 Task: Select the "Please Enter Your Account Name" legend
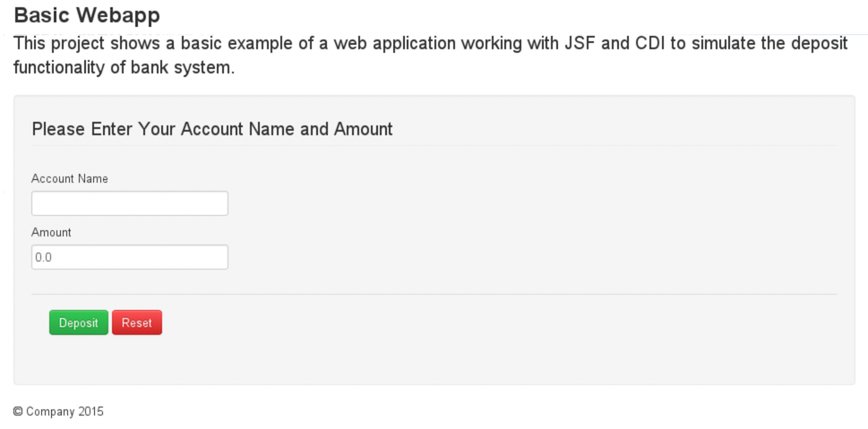point(212,129)
